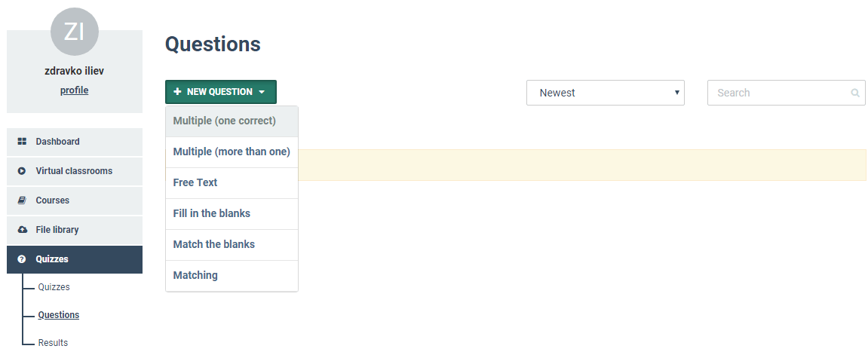Click the Dashboard grid icon

[22, 142]
